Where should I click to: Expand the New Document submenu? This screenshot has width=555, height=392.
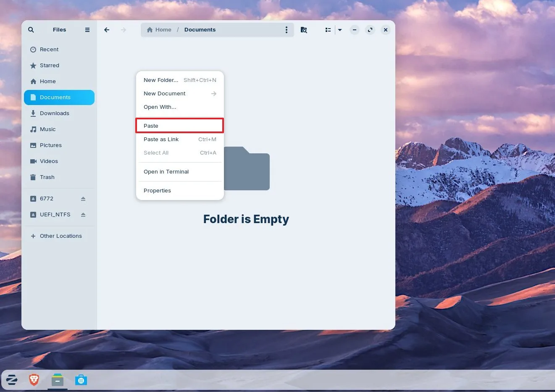(180, 93)
